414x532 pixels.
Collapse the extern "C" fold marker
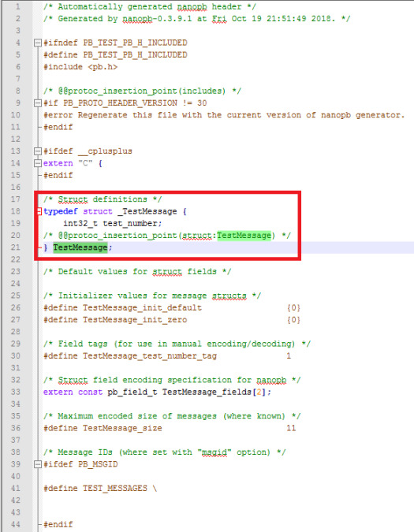(x=38, y=163)
